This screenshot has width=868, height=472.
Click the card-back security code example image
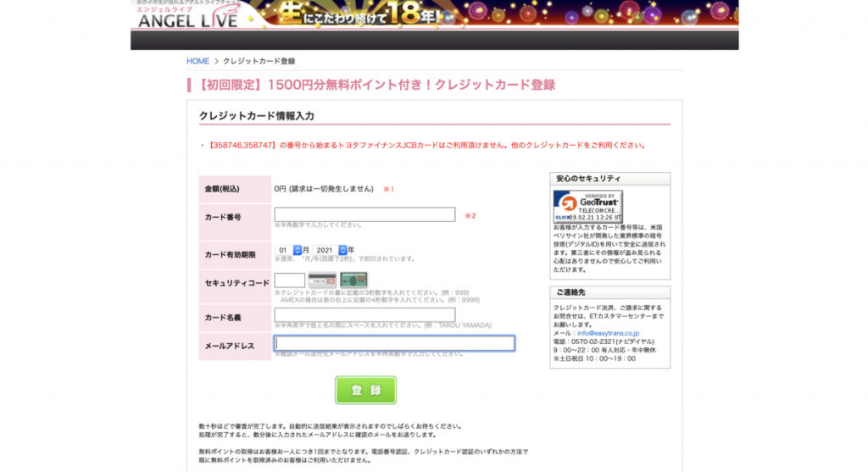pyautogui.click(x=321, y=280)
